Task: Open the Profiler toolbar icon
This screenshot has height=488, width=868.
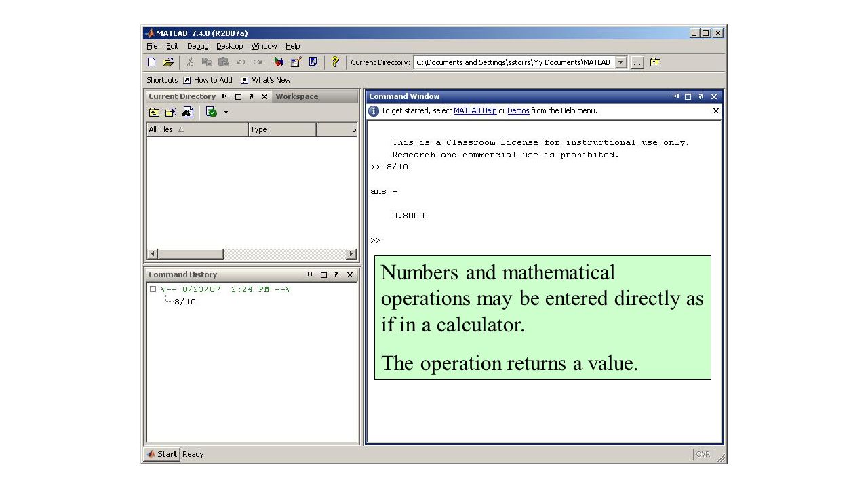Action: click(313, 62)
